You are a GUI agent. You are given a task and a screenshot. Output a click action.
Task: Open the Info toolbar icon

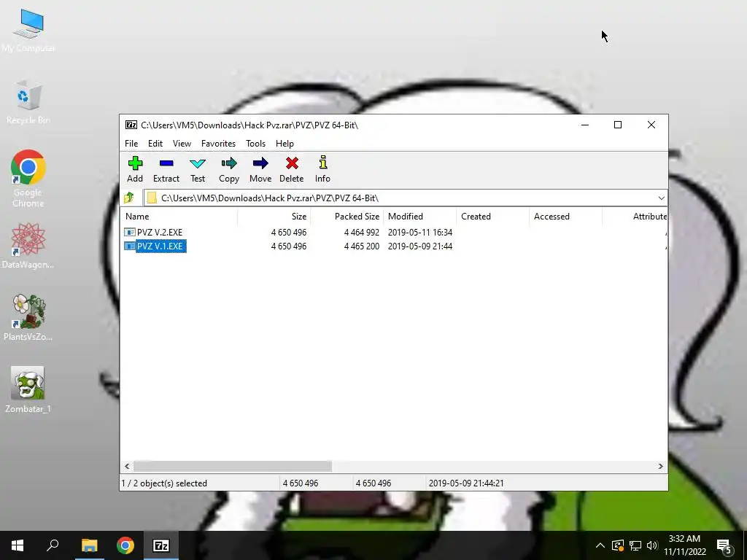[323, 163]
